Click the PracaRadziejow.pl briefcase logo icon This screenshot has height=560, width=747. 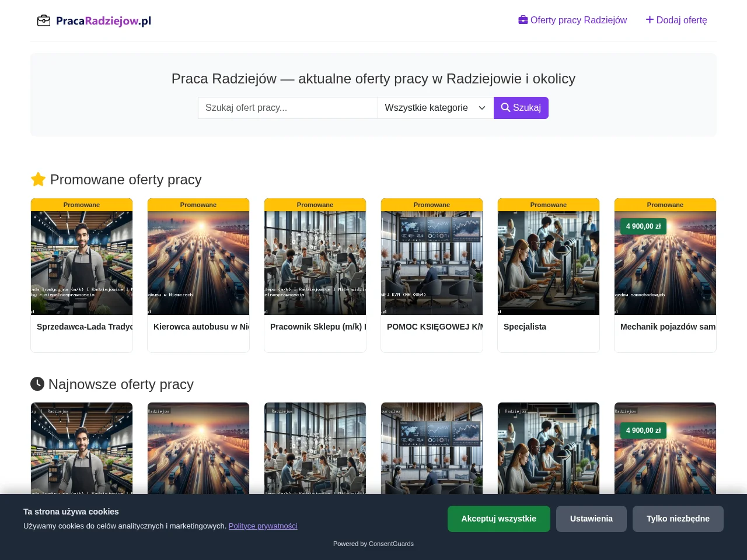click(44, 21)
